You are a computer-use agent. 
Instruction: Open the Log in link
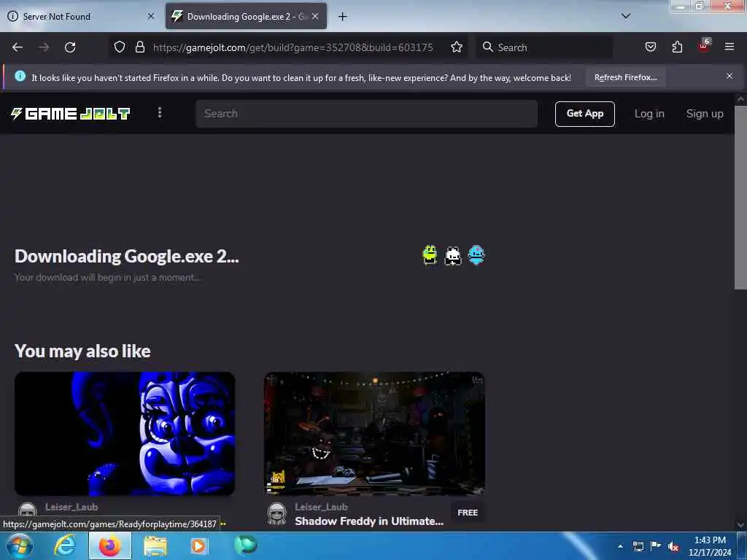tap(649, 114)
